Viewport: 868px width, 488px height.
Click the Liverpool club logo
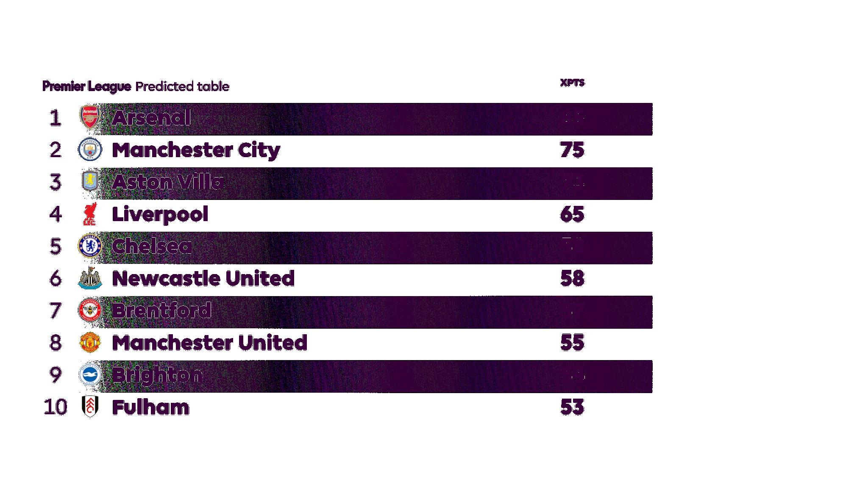[x=90, y=214]
